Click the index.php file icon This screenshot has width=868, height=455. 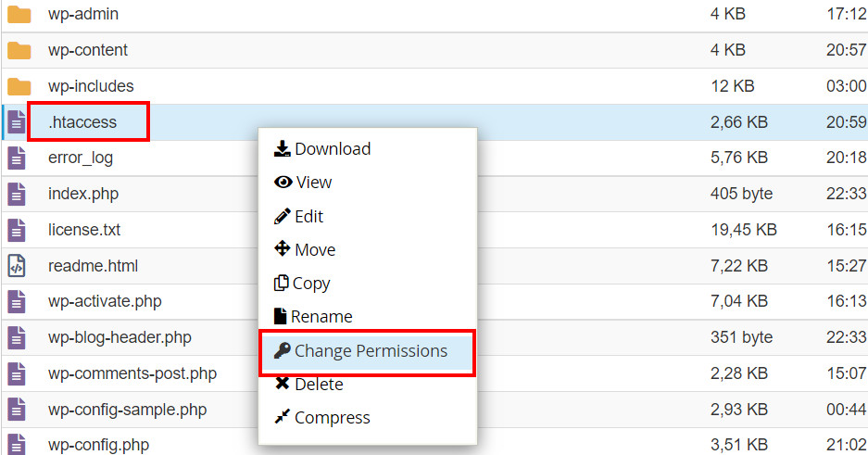tap(17, 194)
